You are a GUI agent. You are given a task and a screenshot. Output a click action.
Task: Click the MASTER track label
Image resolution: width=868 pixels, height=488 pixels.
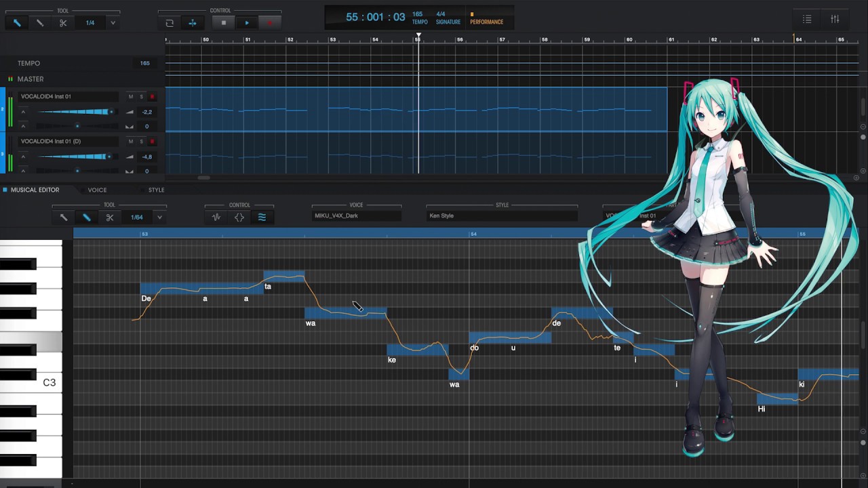pyautogui.click(x=31, y=79)
